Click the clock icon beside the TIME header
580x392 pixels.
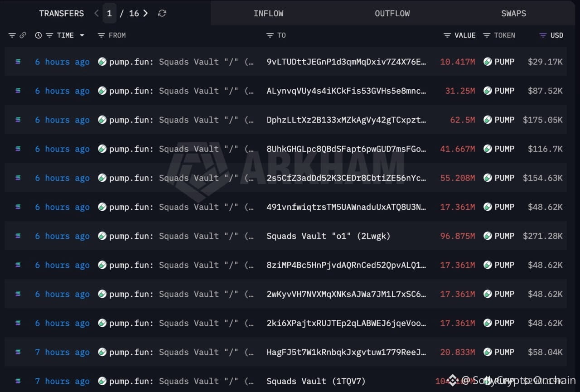tap(39, 35)
